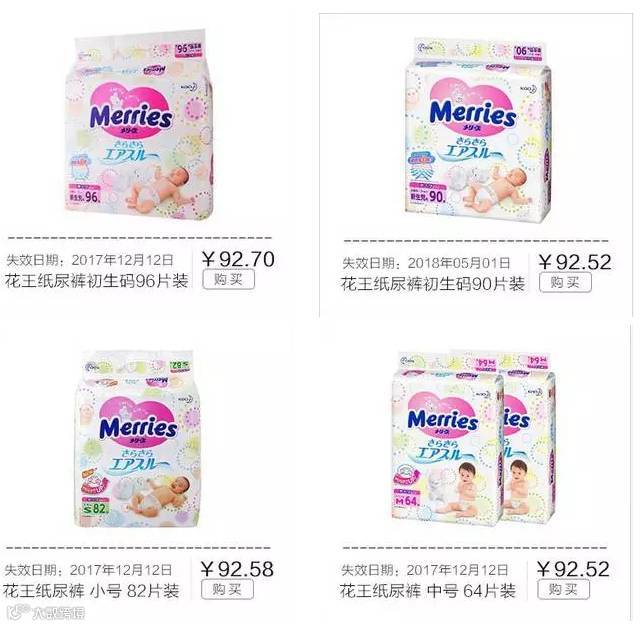The width and height of the screenshot is (641, 626).
Task: Open the 花王纸尿裤初生码96片装 title link
Action: coord(96,281)
